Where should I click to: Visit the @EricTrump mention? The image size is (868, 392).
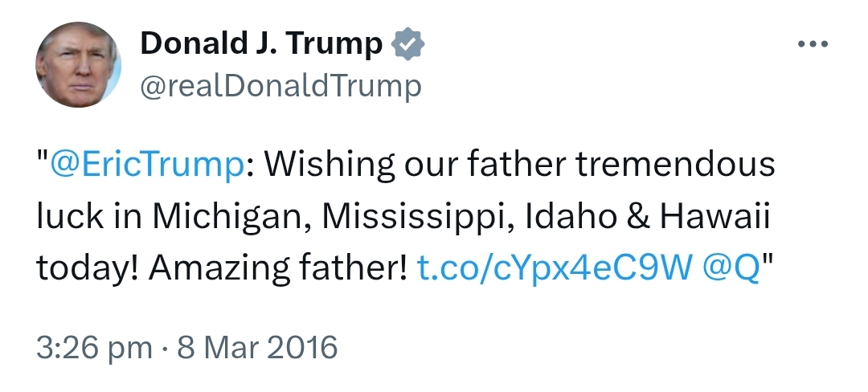point(147,165)
